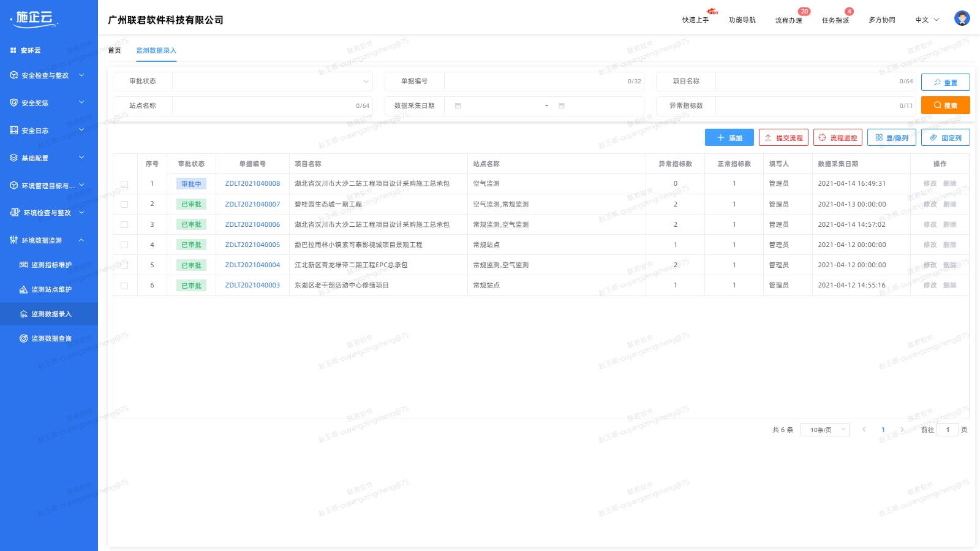
Task: Click the 安全日志 sidebar icon
Action: 14,130
